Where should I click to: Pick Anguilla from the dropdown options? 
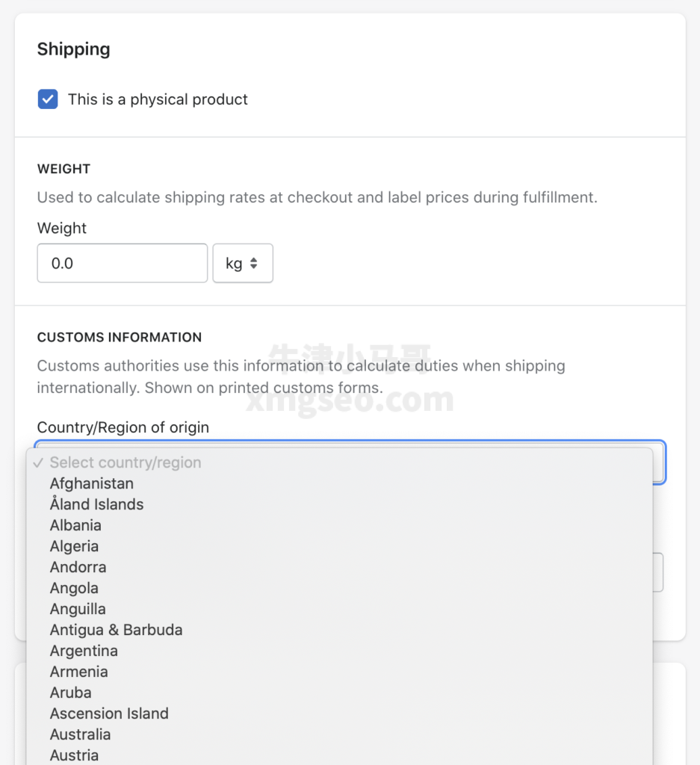click(x=339, y=610)
